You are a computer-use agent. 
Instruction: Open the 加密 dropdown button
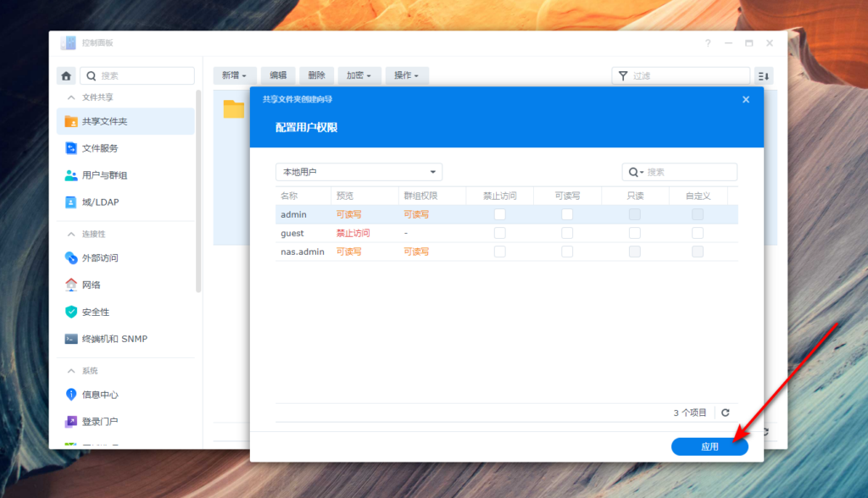point(359,75)
